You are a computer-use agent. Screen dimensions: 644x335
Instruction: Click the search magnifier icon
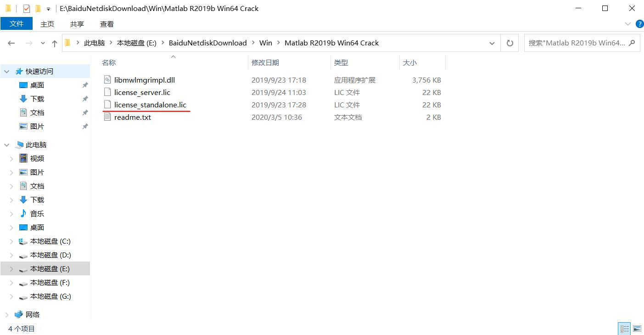(x=632, y=43)
